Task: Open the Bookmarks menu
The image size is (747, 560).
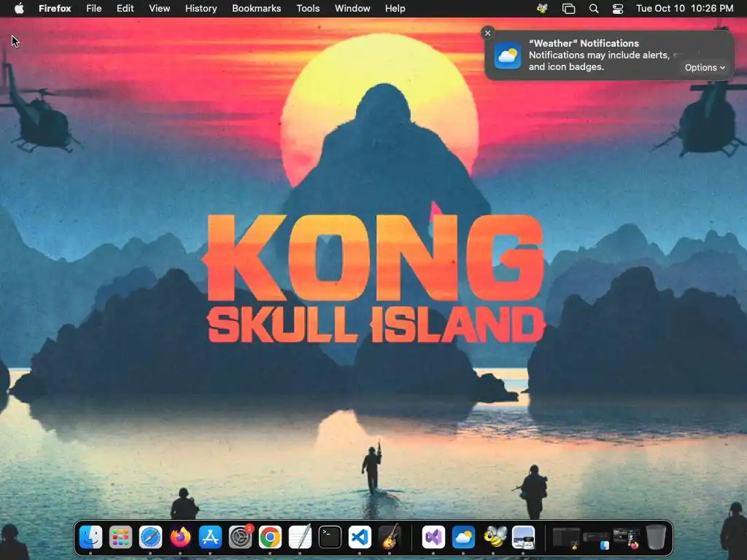Action: 256,9
